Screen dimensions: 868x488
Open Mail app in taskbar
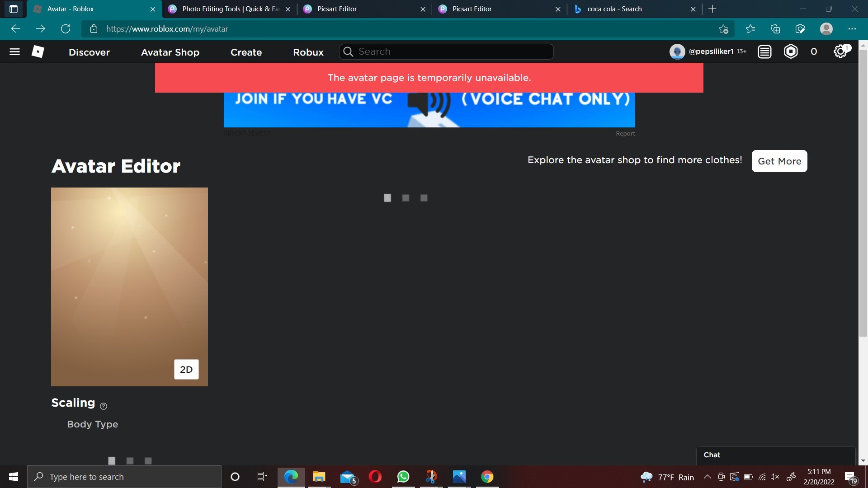[348, 477]
